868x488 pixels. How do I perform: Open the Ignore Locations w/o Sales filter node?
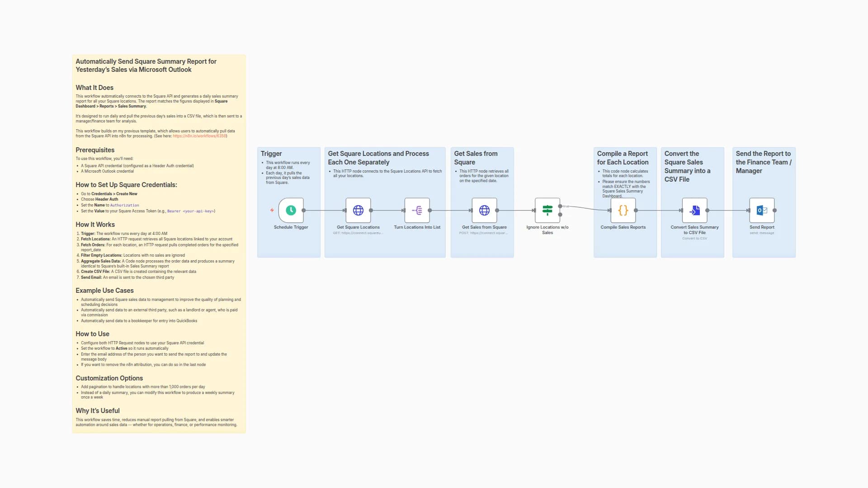click(547, 210)
